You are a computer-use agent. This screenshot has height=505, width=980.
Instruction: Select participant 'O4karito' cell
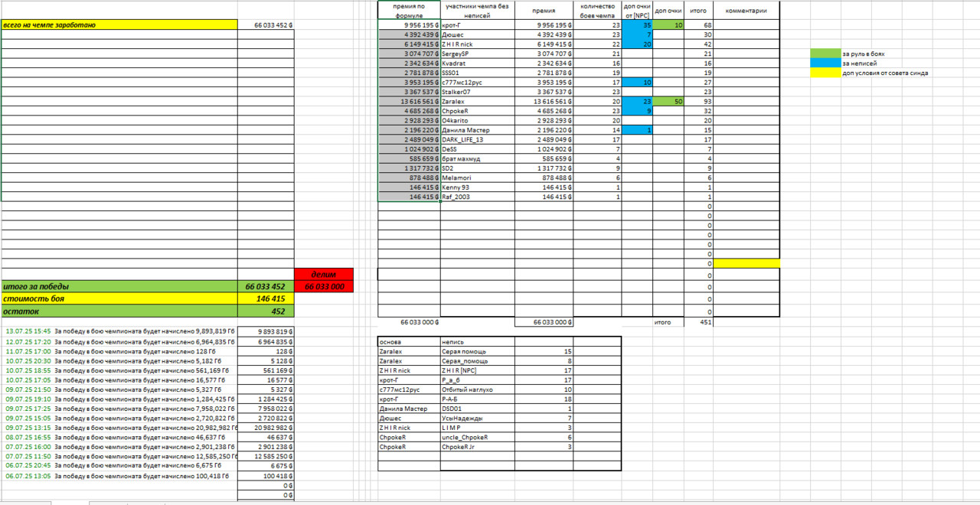tap(477, 120)
